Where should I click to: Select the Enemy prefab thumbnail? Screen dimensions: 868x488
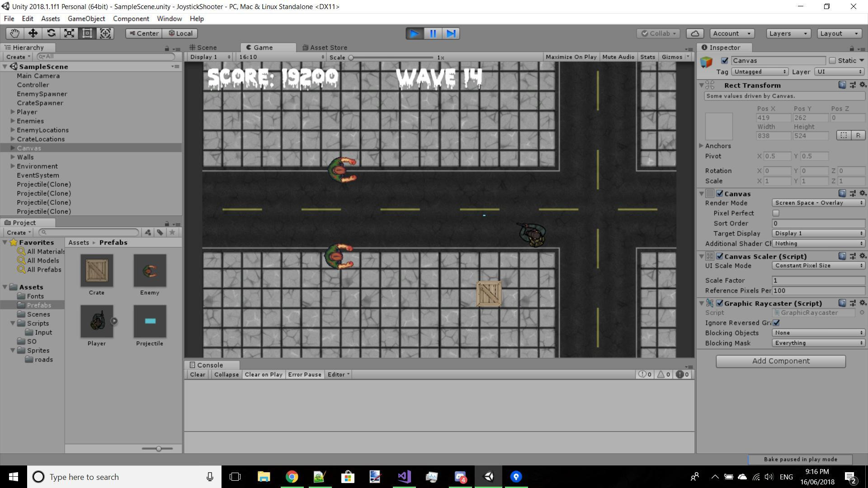pos(150,271)
